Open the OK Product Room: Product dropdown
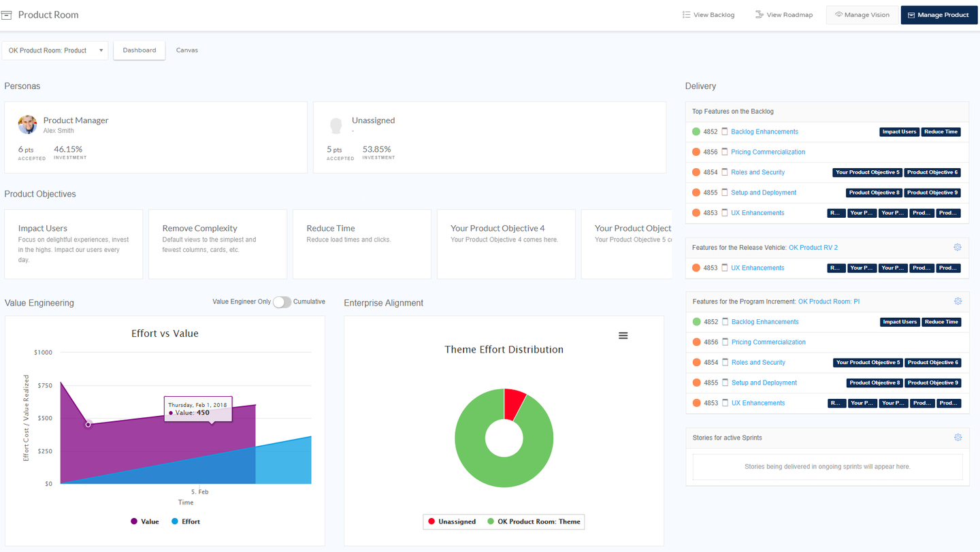Viewport: 980px width, 552px height. coord(54,50)
